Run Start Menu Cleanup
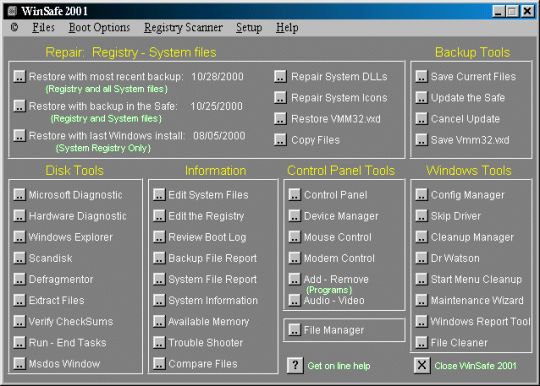This screenshot has height=386, width=540. [x=421, y=279]
